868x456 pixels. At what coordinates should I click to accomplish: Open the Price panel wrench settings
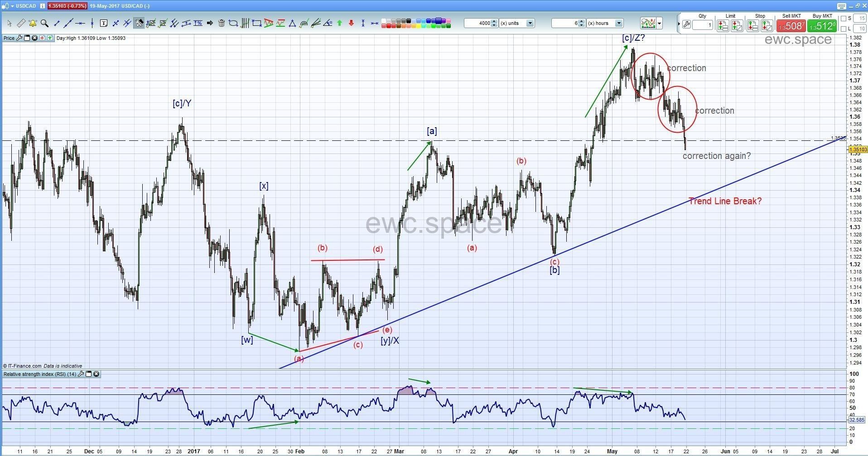(19, 38)
